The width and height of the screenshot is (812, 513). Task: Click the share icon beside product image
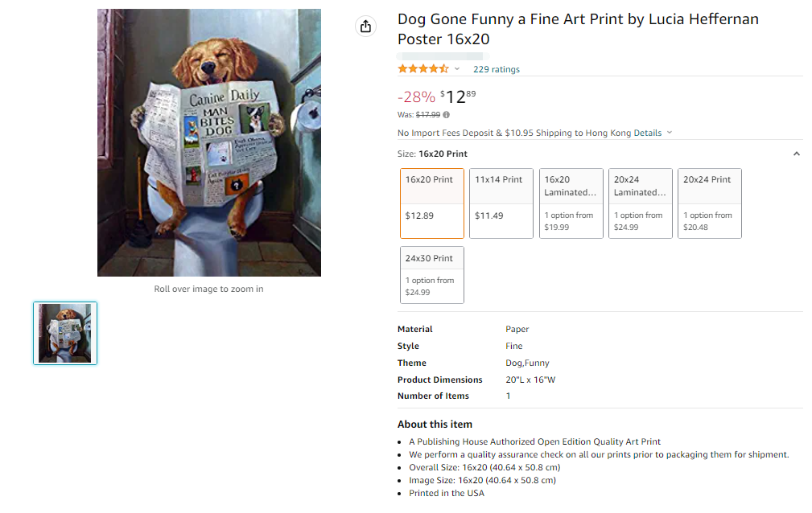click(365, 27)
